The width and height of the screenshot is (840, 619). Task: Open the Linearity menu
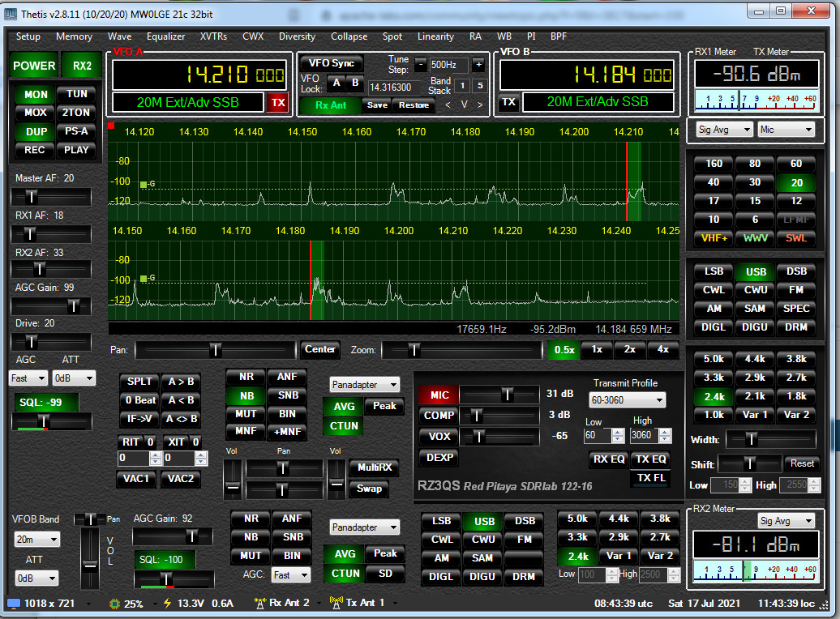coord(435,36)
